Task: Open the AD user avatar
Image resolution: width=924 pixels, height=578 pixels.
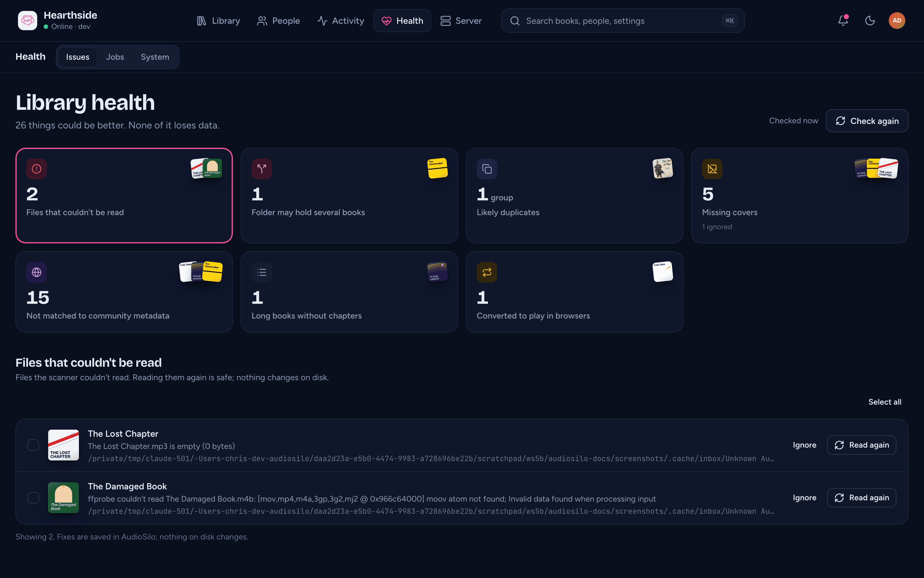Action: click(x=896, y=21)
